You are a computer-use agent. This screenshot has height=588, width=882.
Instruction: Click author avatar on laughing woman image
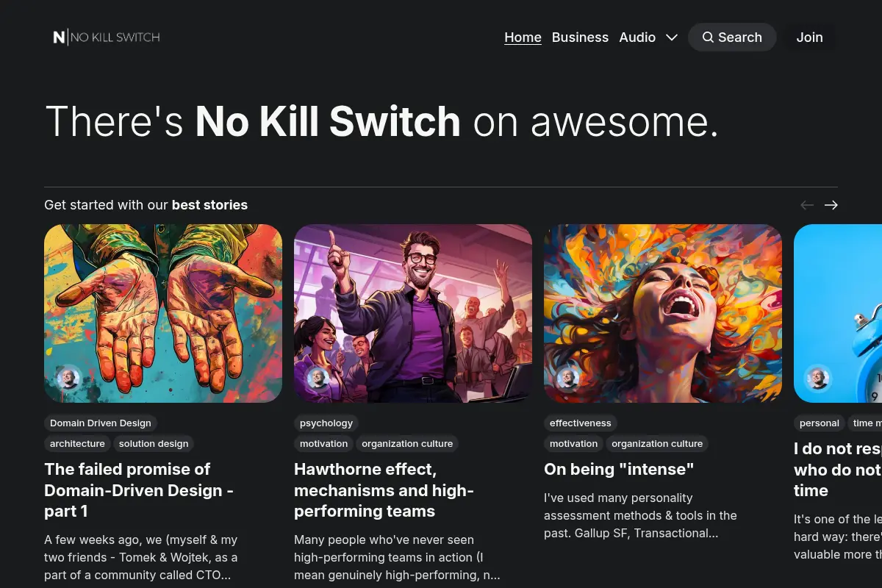tap(568, 379)
